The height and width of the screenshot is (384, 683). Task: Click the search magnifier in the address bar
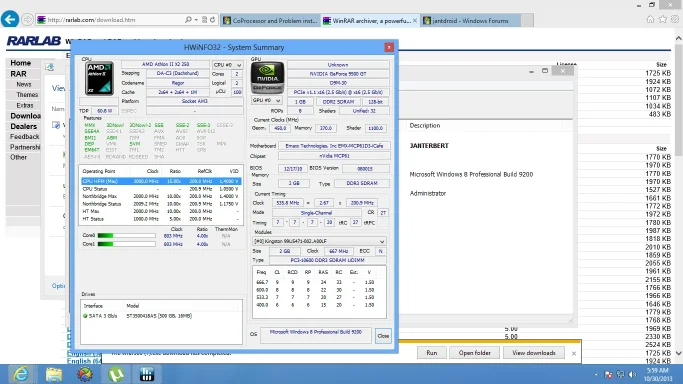[188, 20]
